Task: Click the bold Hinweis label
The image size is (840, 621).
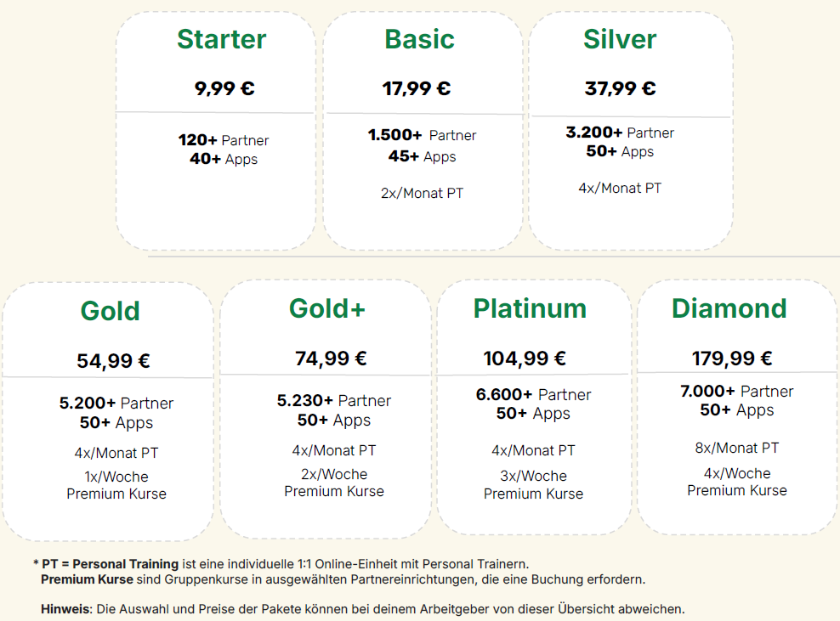Action: pyautogui.click(x=65, y=609)
